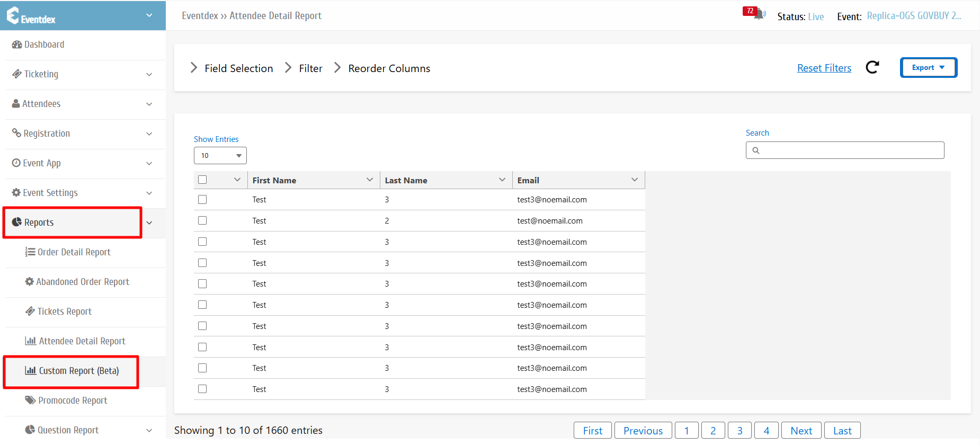Screen dimensions: 980x445
Task: Click the notification bell icon
Action: pos(759,14)
